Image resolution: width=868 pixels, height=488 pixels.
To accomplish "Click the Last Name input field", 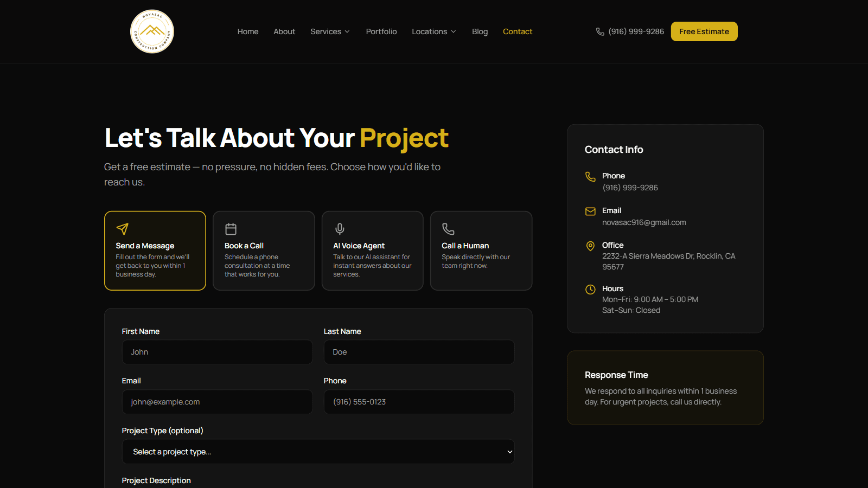I will pyautogui.click(x=419, y=352).
